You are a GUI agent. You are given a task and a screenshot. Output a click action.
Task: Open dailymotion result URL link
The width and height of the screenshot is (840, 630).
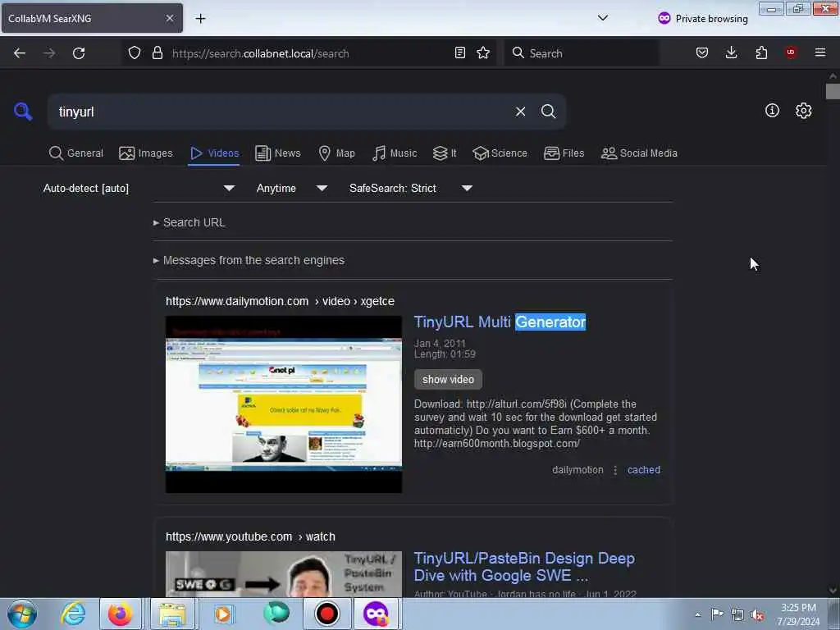pos(280,301)
